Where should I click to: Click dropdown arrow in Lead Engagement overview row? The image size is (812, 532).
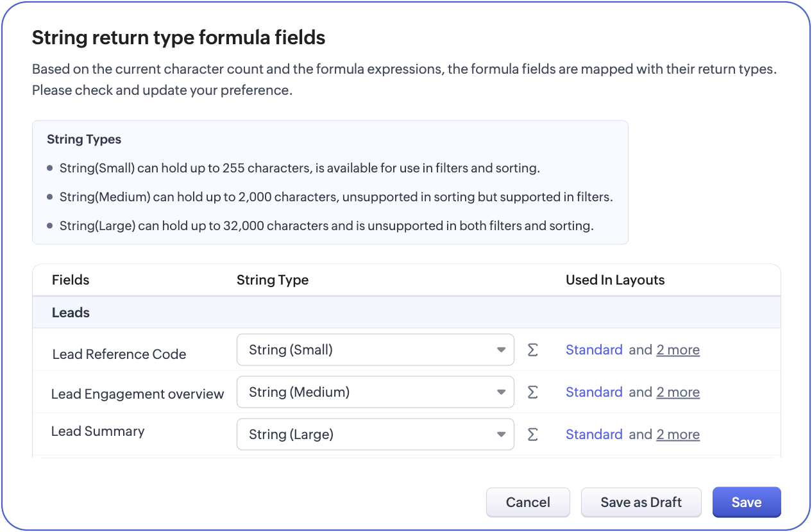(x=501, y=392)
